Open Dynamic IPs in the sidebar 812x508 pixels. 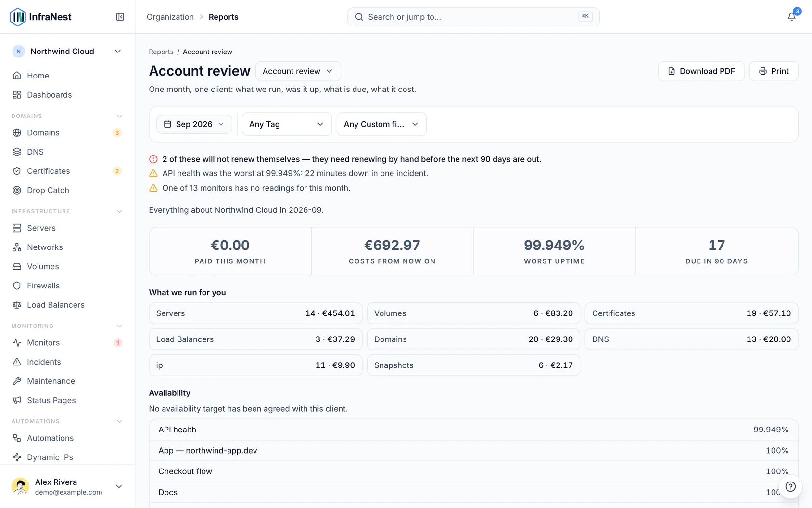pos(67,457)
